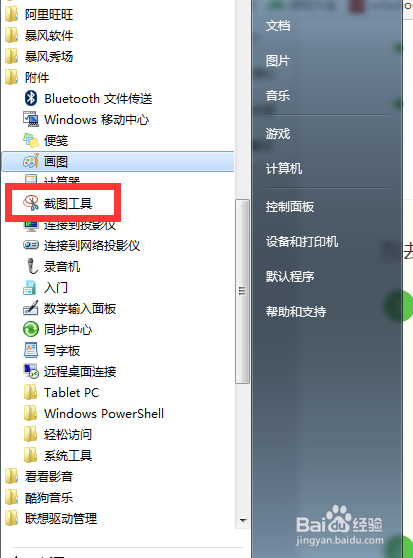Image resolution: width=413 pixels, height=558 pixels.
Task: Open 帮助和支持 link
Action: [296, 312]
